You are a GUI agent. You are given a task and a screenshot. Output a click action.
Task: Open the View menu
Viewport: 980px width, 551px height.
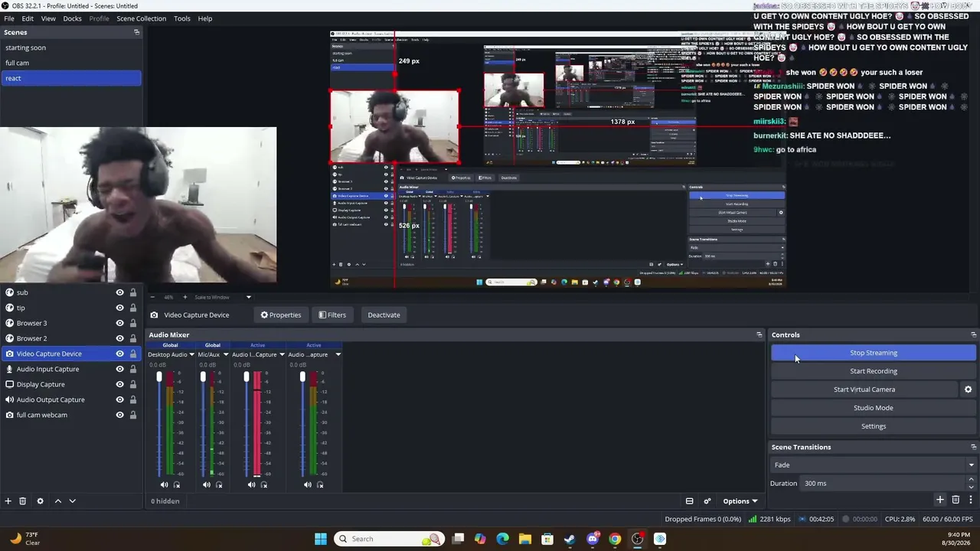tap(48, 18)
